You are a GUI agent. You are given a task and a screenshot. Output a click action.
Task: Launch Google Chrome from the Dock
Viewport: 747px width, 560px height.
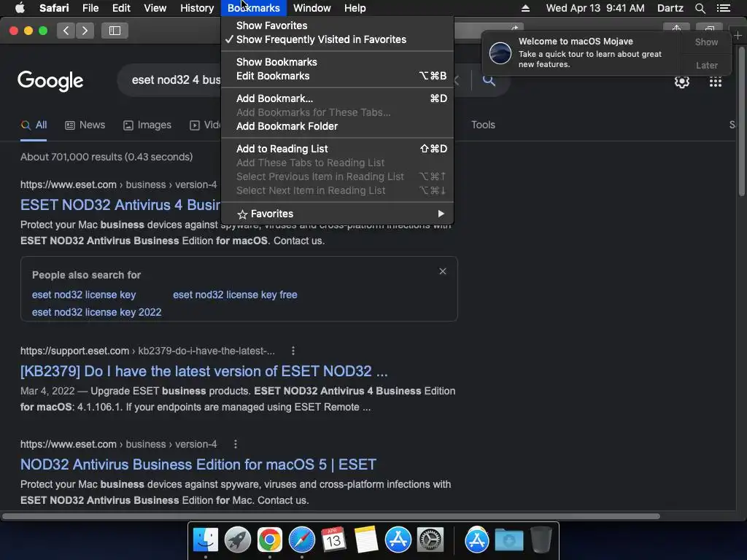click(270, 540)
